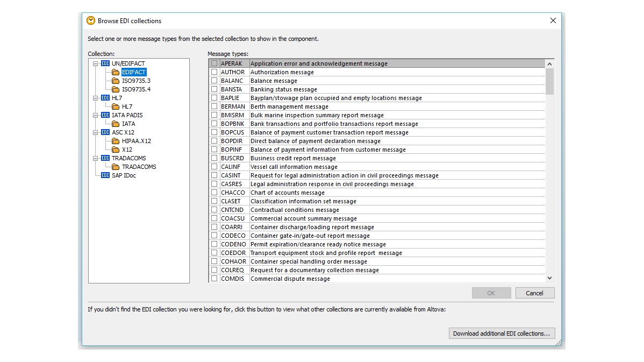Select the SAP IDoc collection
644x362 pixels.
[x=124, y=175]
